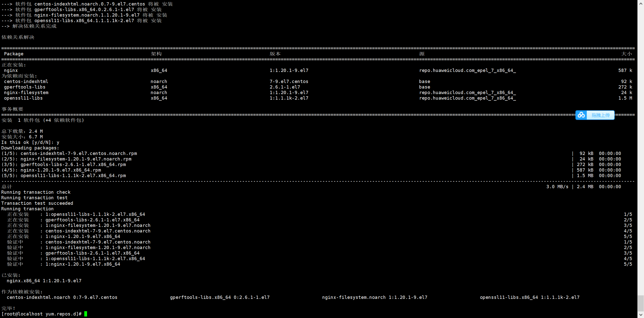Image resolution: width=644 pixels, height=318 pixels.
Task: Click the gperftools-libs row in package table
Action: pos(25,87)
